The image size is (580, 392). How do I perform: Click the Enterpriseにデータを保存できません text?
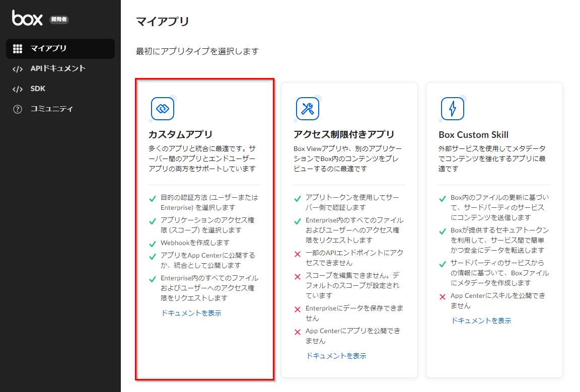coord(354,313)
